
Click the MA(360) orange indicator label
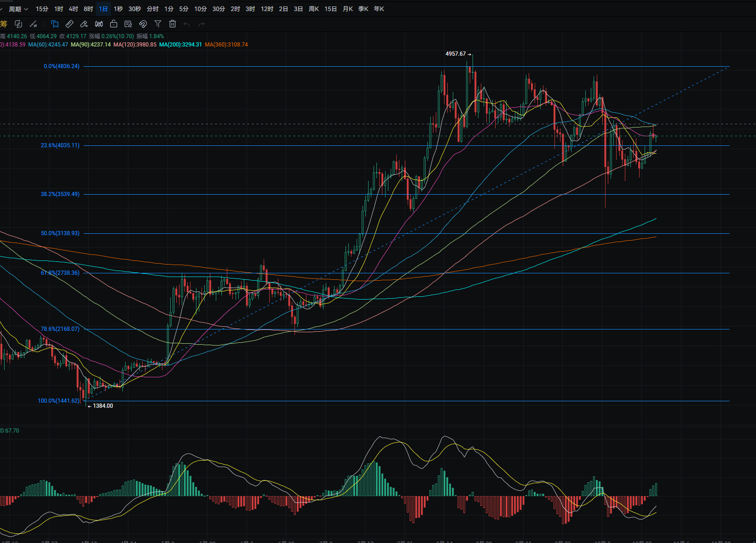(226, 45)
